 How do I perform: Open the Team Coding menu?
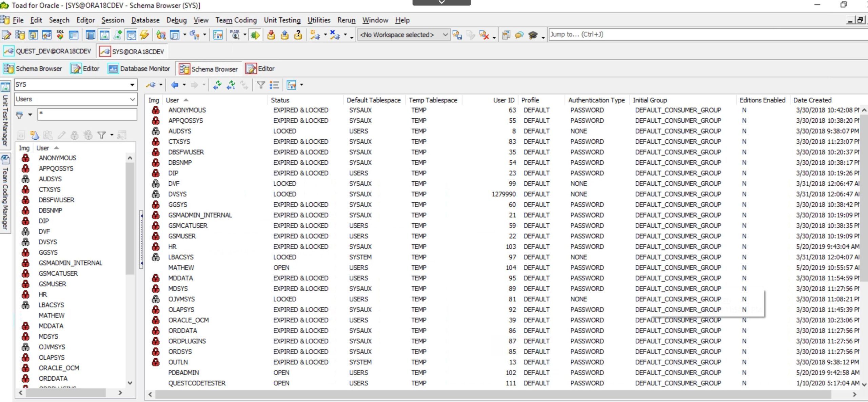pos(236,20)
